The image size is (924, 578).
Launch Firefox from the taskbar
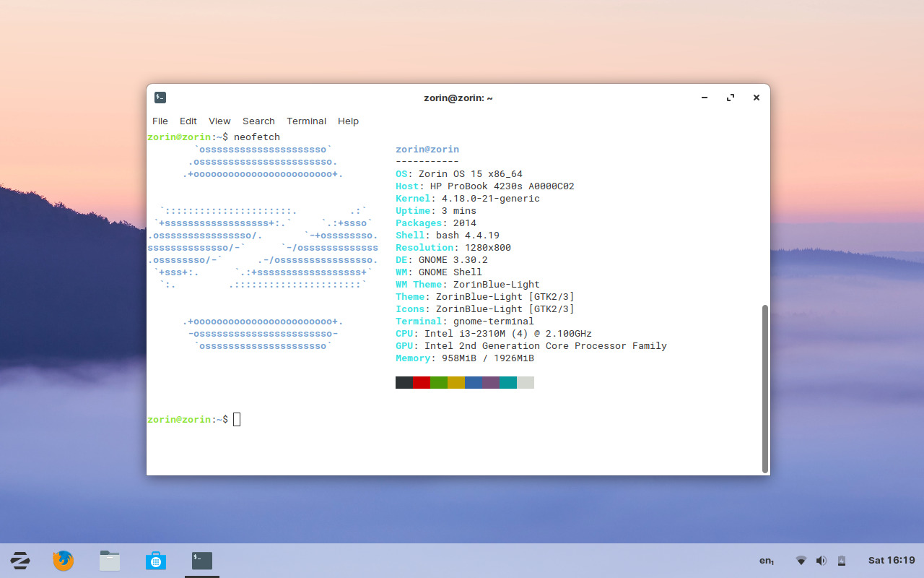[63, 560]
